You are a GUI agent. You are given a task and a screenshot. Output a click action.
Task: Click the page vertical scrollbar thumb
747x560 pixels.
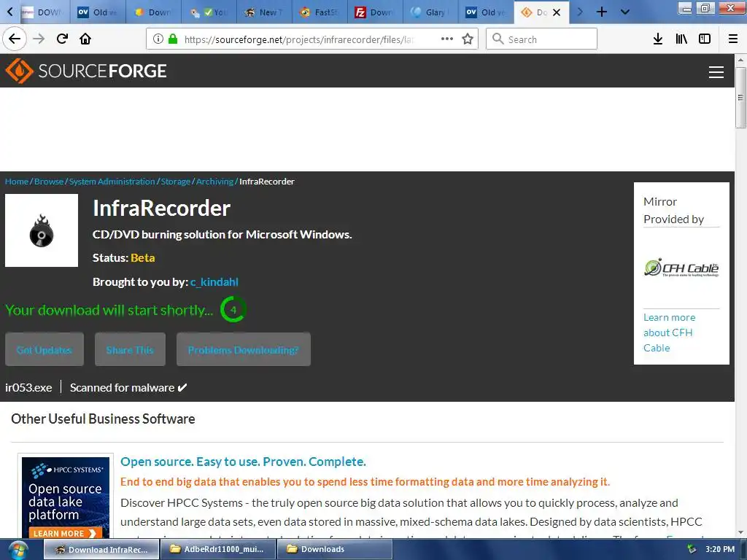740,98
